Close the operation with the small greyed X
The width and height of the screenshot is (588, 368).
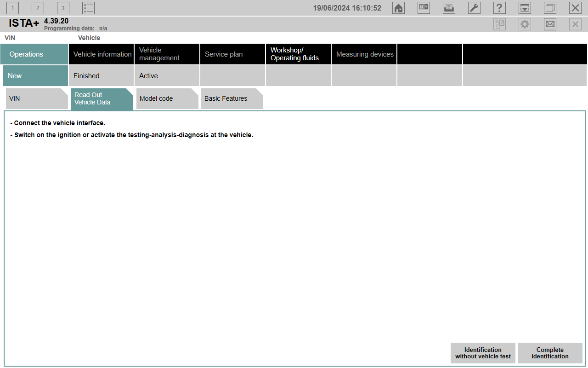575,24
